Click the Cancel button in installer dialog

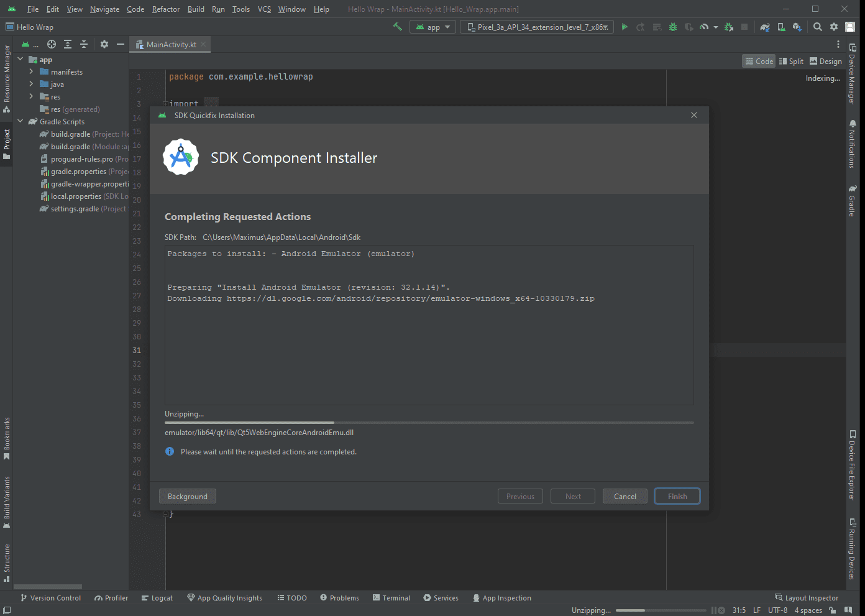click(625, 496)
